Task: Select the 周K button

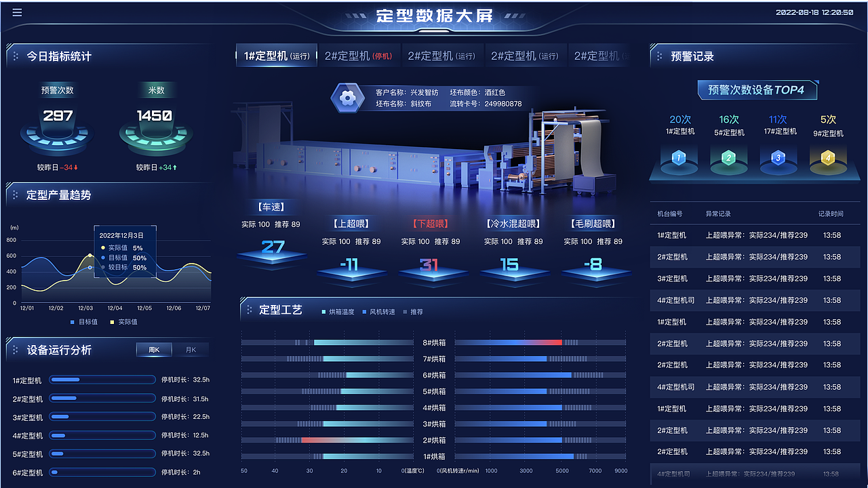Action: tap(154, 349)
